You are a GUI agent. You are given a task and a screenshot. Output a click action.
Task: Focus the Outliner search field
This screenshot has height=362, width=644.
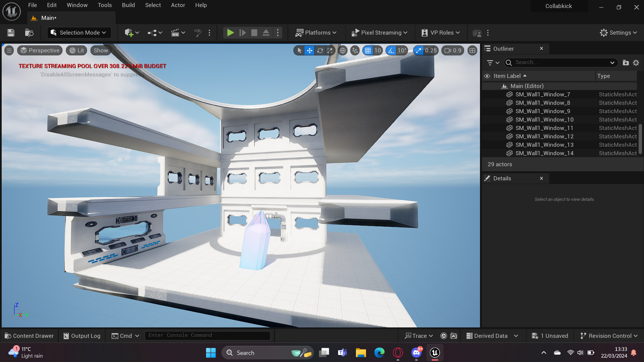[x=561, y=62]
